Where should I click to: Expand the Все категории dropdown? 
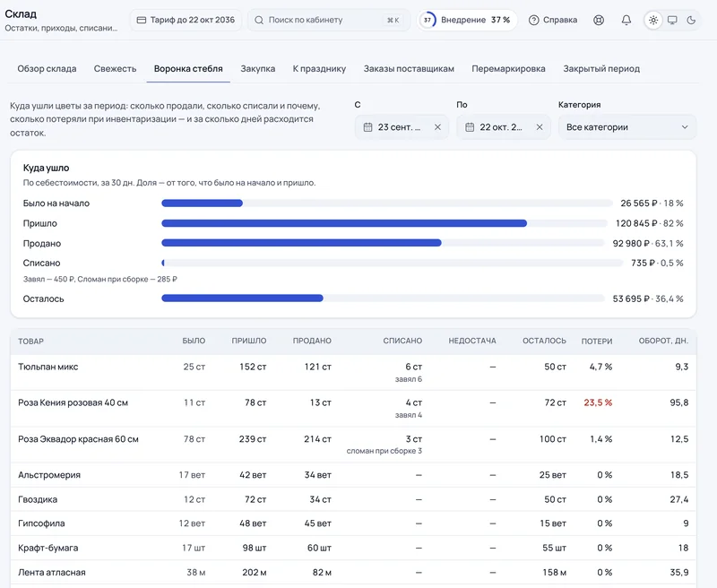pyautogui.click(x=627, y=127)
